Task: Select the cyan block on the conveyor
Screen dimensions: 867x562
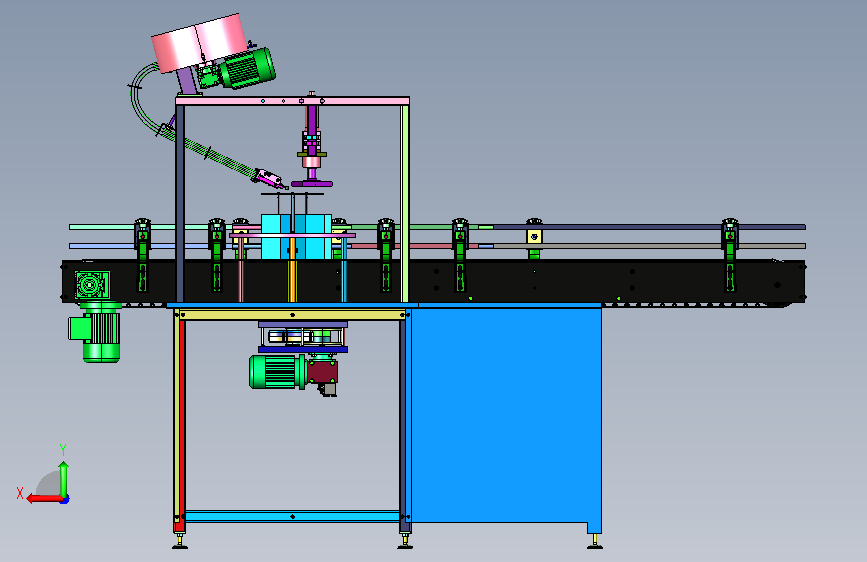Action: 296,237
